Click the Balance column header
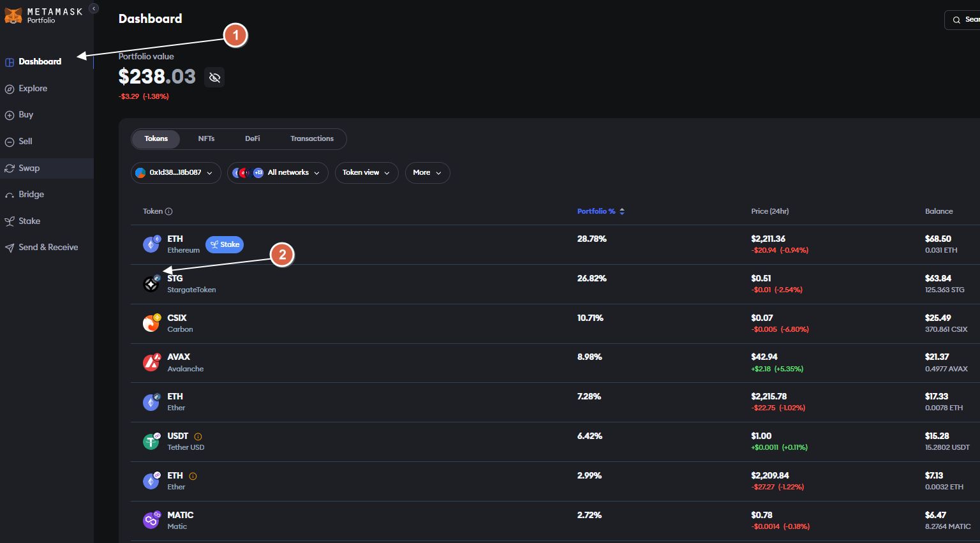Image resolution: width=980 pixels, height=543 pixels. click(x=939, y=211)
